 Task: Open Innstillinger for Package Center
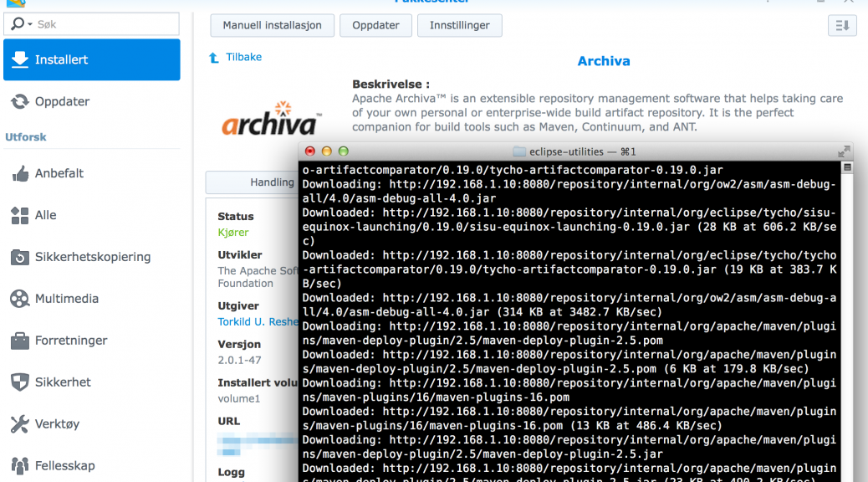pyautogui.click(x=459, y=25)
